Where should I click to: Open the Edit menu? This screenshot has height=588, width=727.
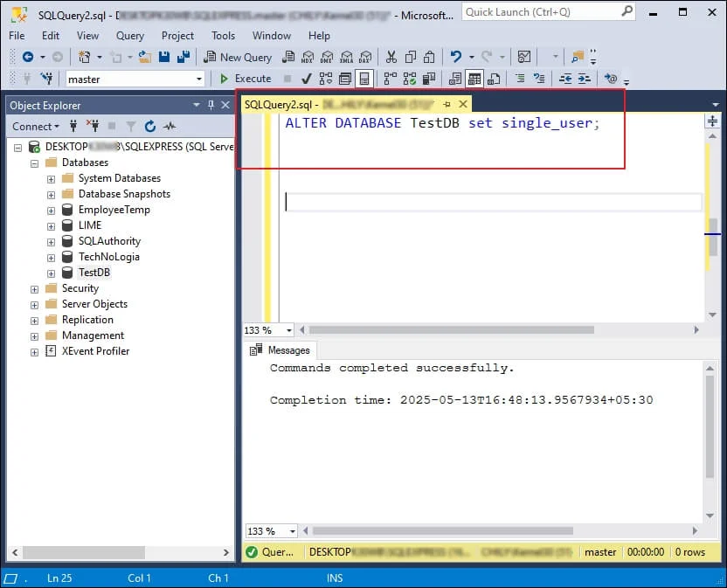coord(51,36)
